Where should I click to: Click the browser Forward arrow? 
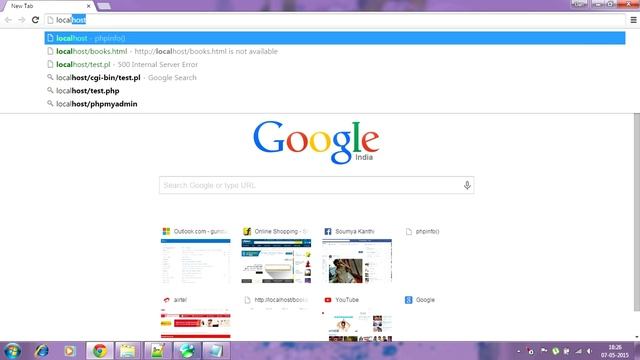21,20
